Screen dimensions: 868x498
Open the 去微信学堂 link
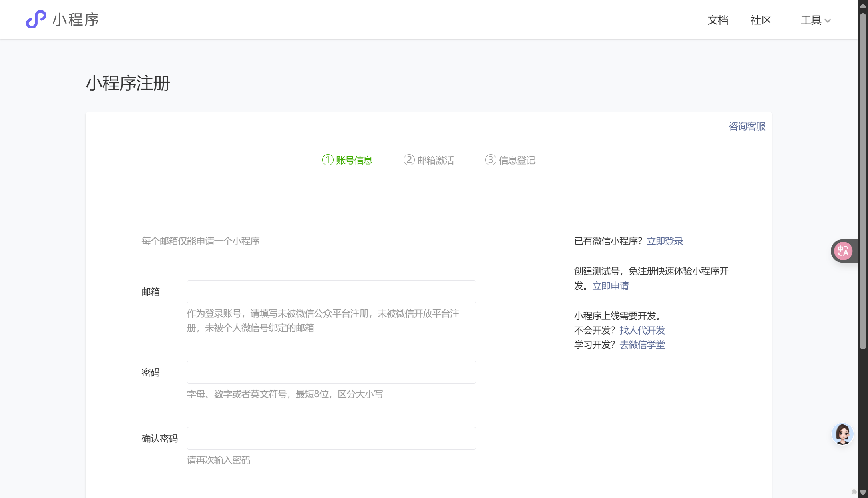[x=642, y=345]
